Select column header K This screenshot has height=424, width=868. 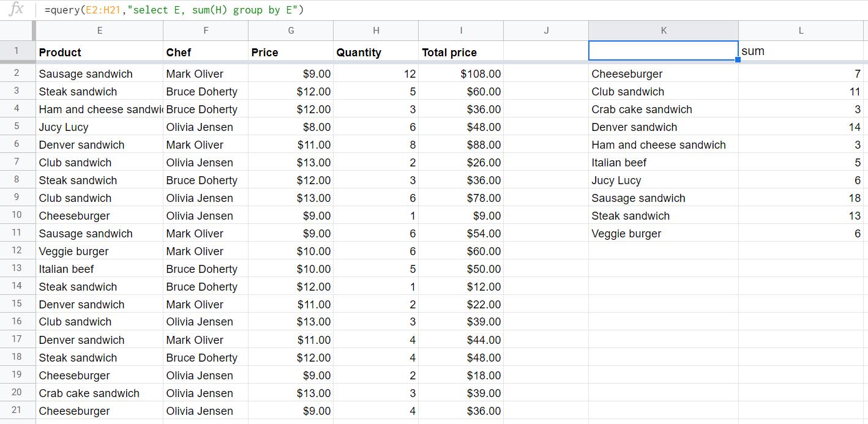664,30
